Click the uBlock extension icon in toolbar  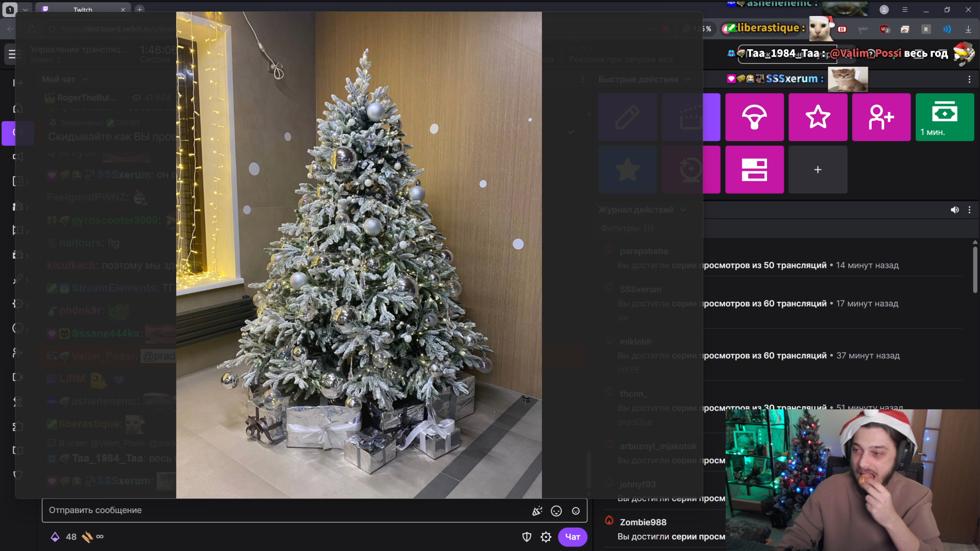[885, 29]
